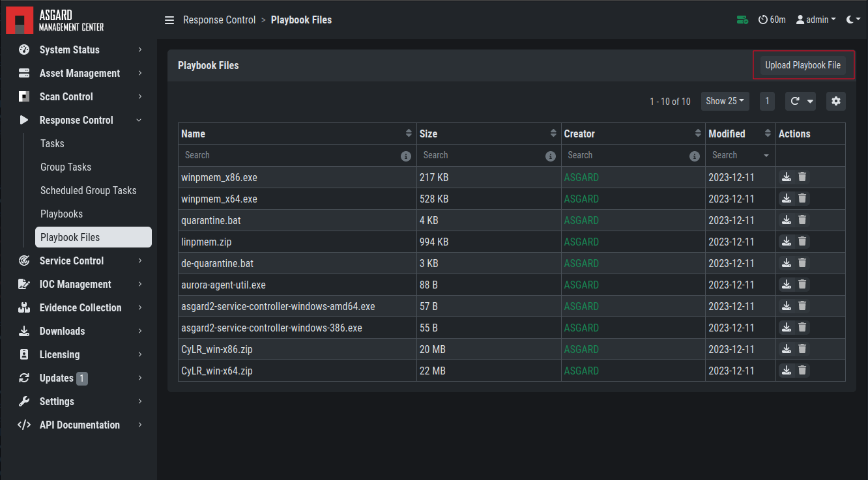Download quarantine.bat file

click(x=787, y=220)
